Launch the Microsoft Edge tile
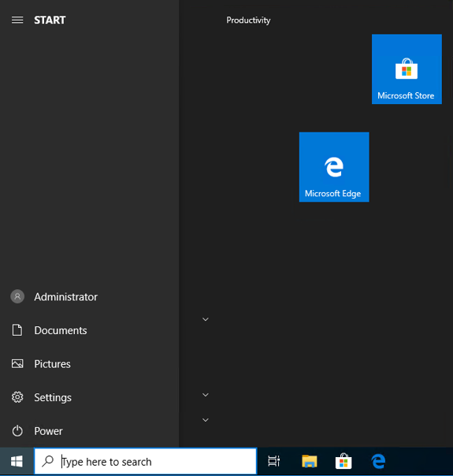Viewport: 453px width, 476px height. tap(334, 167)
